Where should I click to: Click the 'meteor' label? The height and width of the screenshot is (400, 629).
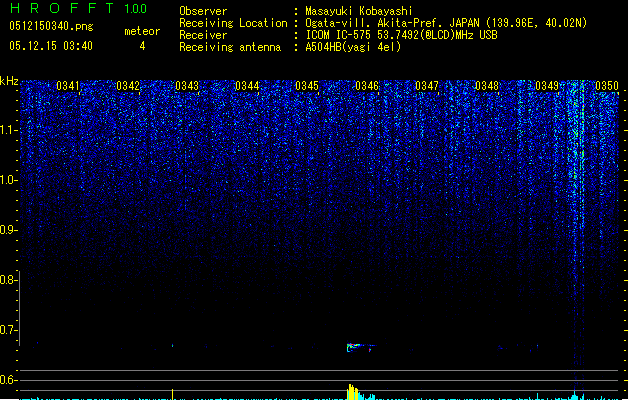(142, 31)
